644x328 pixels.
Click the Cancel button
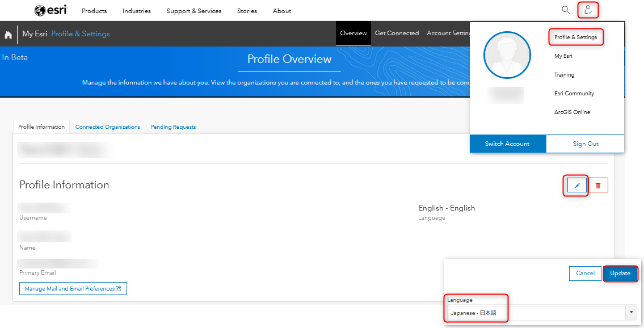[585, 274]
